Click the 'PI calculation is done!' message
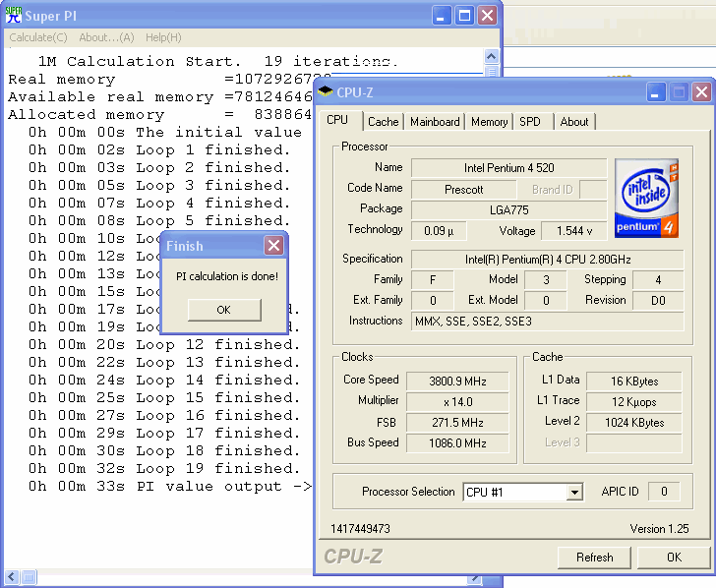Screen dimensions: 716x588 [227, 276]
